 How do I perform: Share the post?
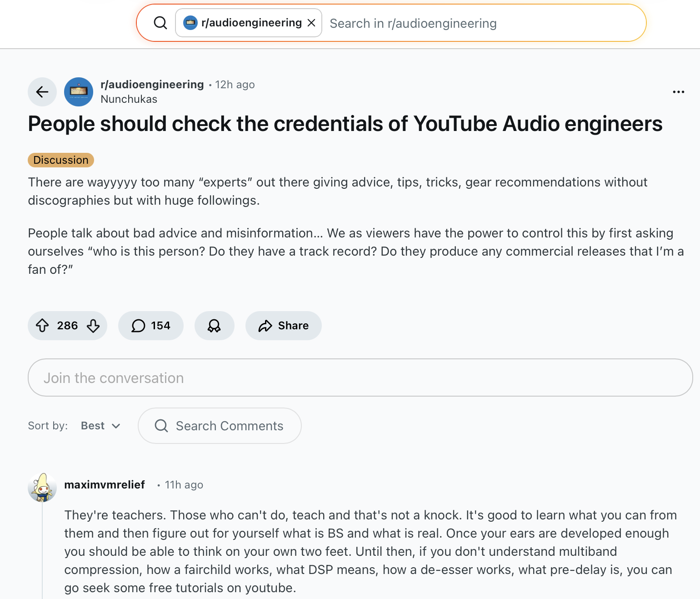pyautogui.click(x=283, y=326)
